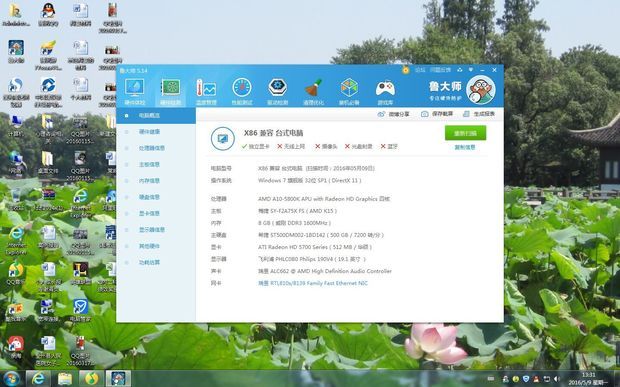Click the round computer icon beside X86 title
The width and height of the screenshot is (620, 387).
pos(223,139)
